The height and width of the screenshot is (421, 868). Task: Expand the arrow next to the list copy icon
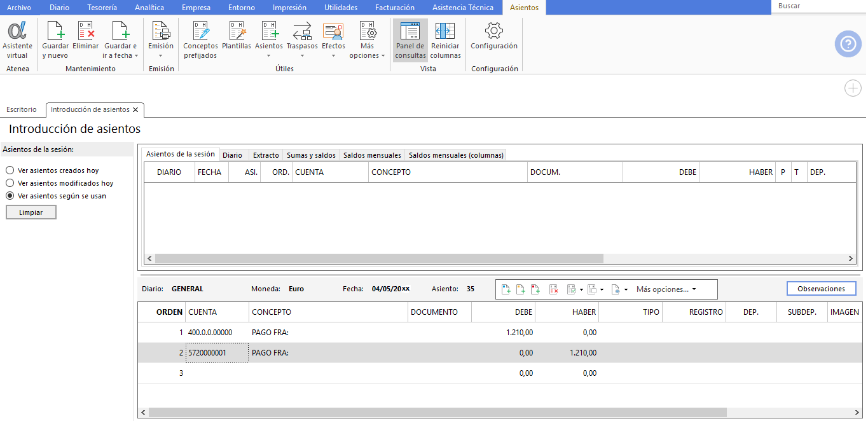[602, 289]
